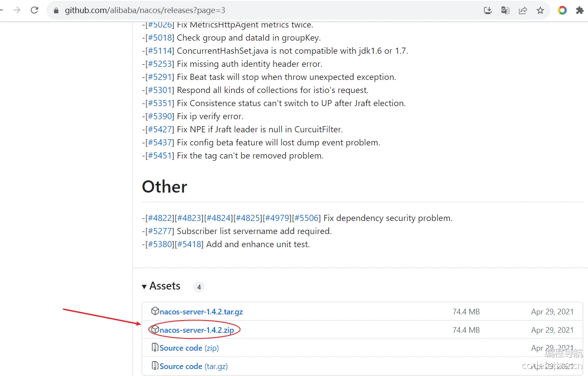Open issue #5253 link
Viewport: 588px width, 376px height.
159,64
